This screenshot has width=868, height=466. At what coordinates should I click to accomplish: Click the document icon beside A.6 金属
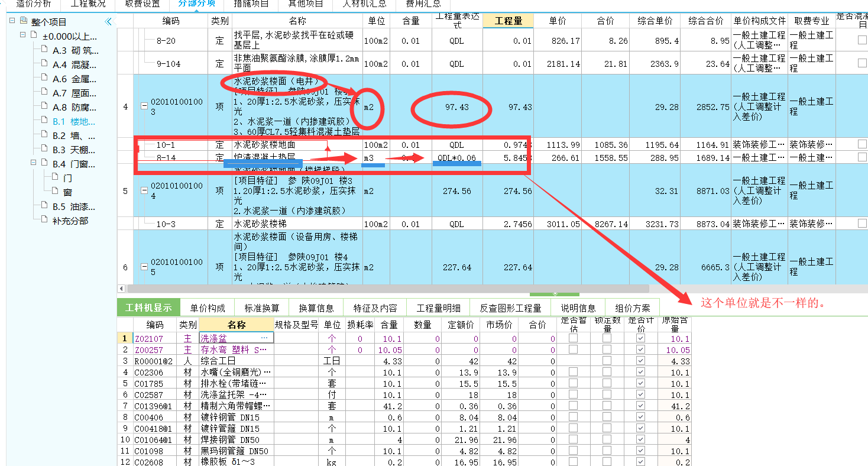(44, 78)
